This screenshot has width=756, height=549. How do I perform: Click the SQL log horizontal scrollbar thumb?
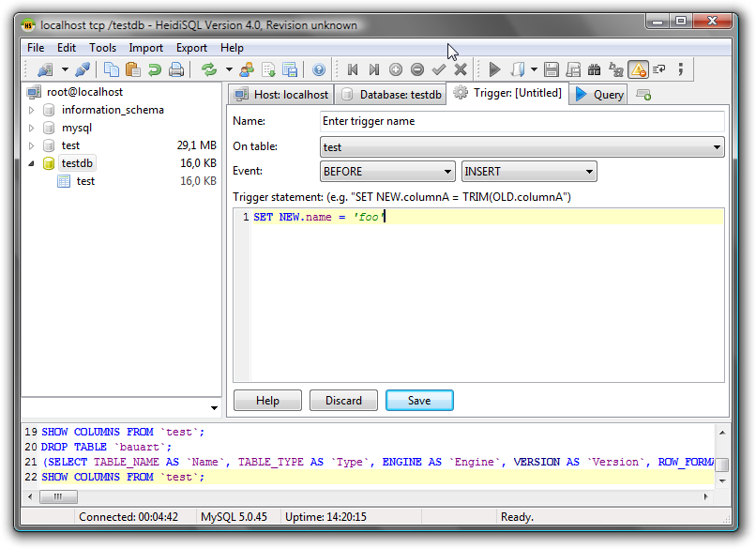pyautogui.click(x=58, y=496)
